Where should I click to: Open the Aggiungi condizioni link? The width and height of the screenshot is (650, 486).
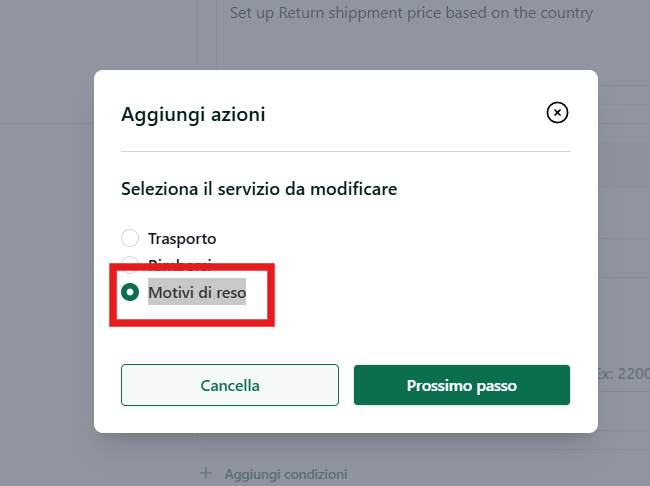[286, 474]
